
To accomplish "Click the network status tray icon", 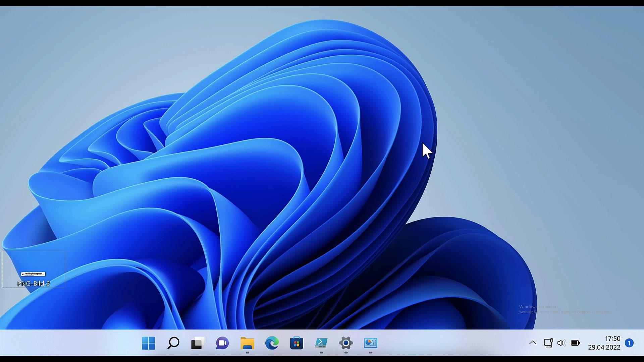I will 548,343.
